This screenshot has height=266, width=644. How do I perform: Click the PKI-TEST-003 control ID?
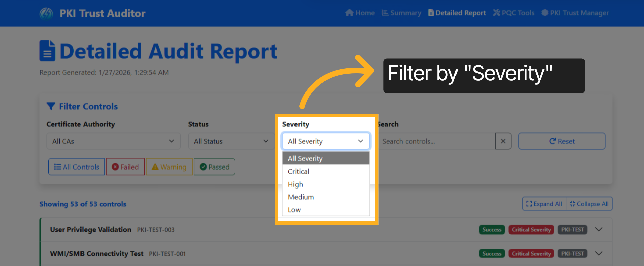(x=156, y=230)
